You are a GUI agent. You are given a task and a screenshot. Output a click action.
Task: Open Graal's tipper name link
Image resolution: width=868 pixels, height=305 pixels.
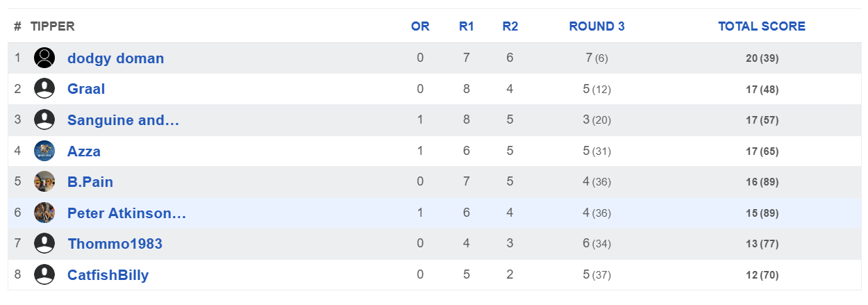point(86,89)
